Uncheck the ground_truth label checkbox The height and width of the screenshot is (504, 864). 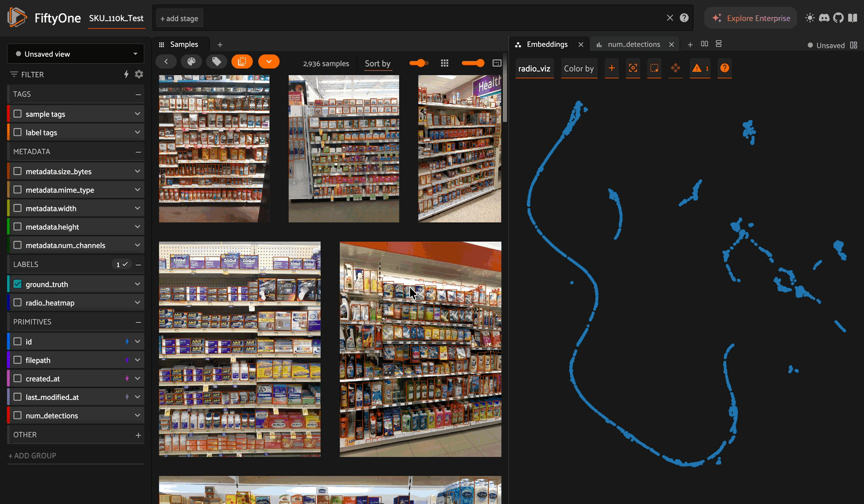(18, 284)
